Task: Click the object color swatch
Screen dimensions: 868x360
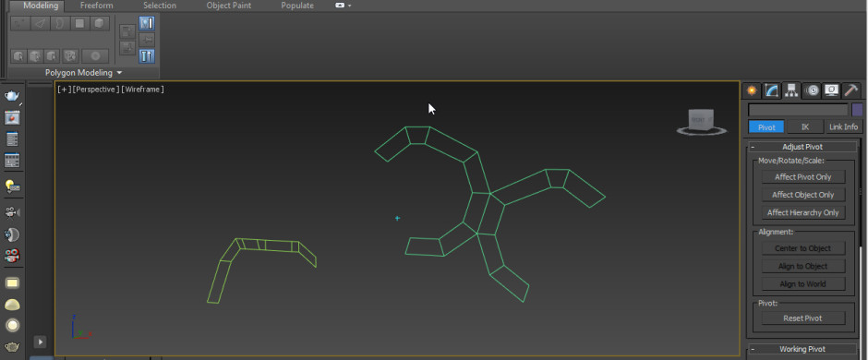Action: click(x=857, y=110)
